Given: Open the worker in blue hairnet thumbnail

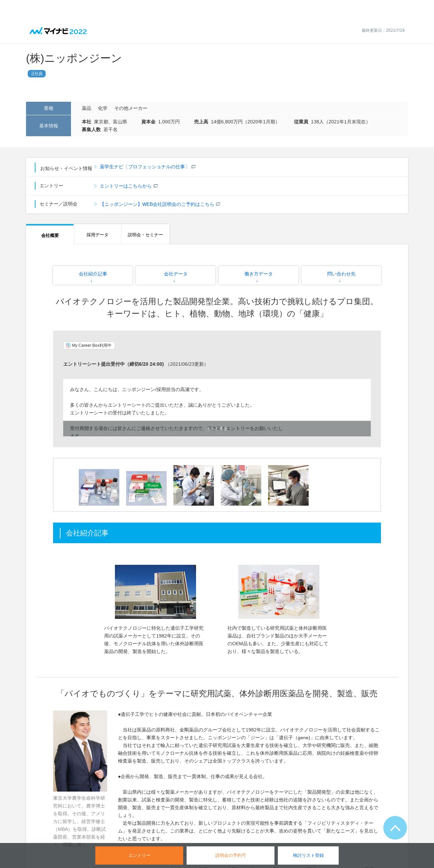Looking at the screenshot, I should click(241, 485).
